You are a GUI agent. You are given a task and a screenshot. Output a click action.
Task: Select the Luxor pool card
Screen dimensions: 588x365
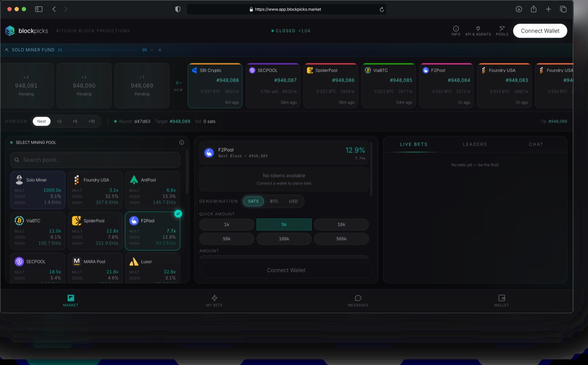[153, 268]
